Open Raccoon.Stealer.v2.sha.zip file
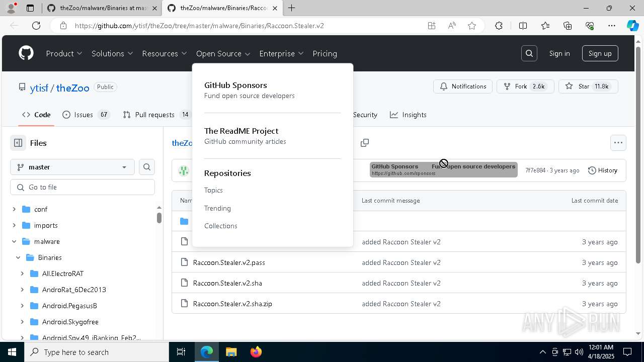Viewport: 644px width, 362px height. [232, 304]
